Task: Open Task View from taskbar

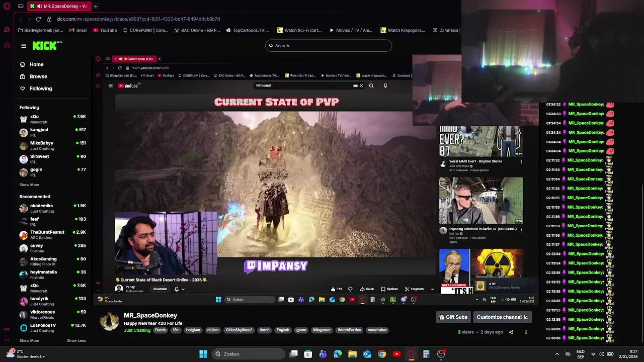Action: coord(294,354)
